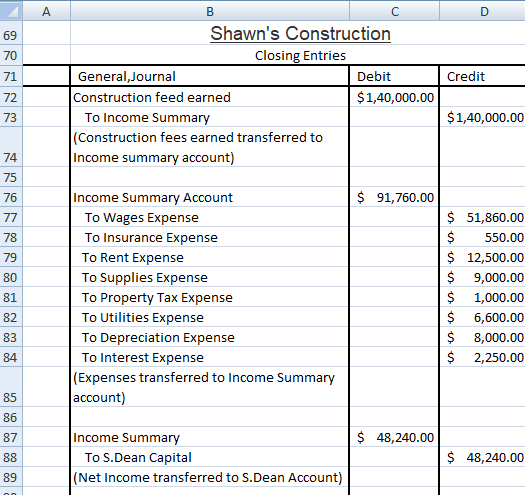Select the To Interest Expense cell
The height and width of the screenshot is (495, 525).
pyautogui.click(x=210, y=357)
